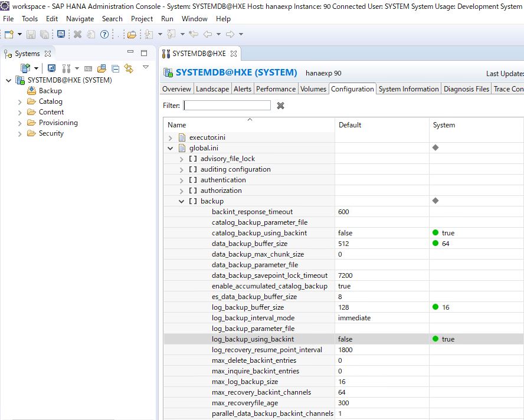
Task: Click the Forward navigation arrow
Action: pos(230,34)
